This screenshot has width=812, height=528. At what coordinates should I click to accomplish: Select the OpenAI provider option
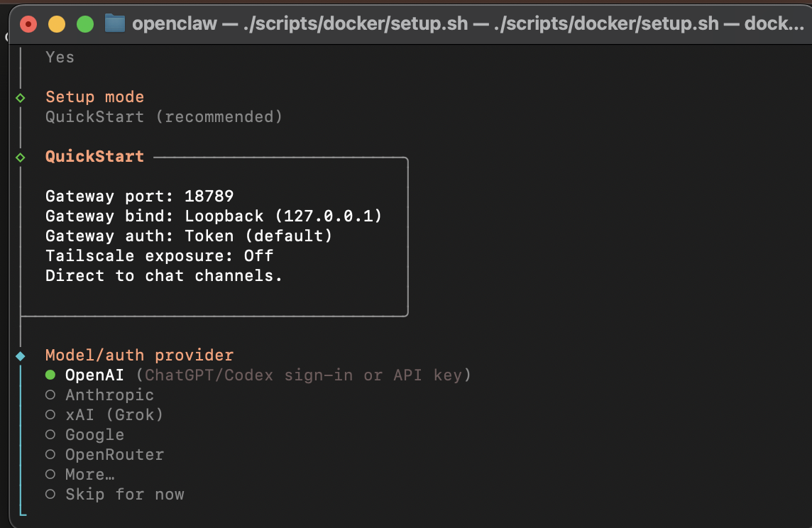pos(258,375)
